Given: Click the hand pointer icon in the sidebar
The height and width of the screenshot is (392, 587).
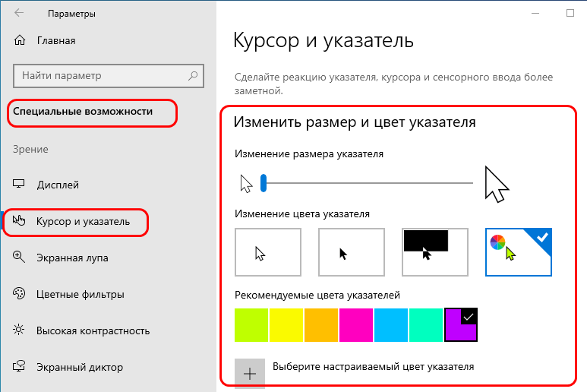Looking at the screenshot, I should [x=19, y=220].
